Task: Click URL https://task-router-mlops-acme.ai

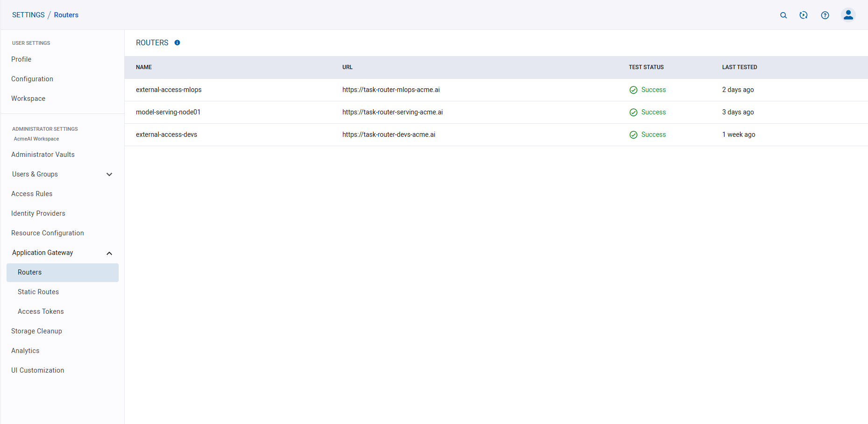Action: (391, 90)
